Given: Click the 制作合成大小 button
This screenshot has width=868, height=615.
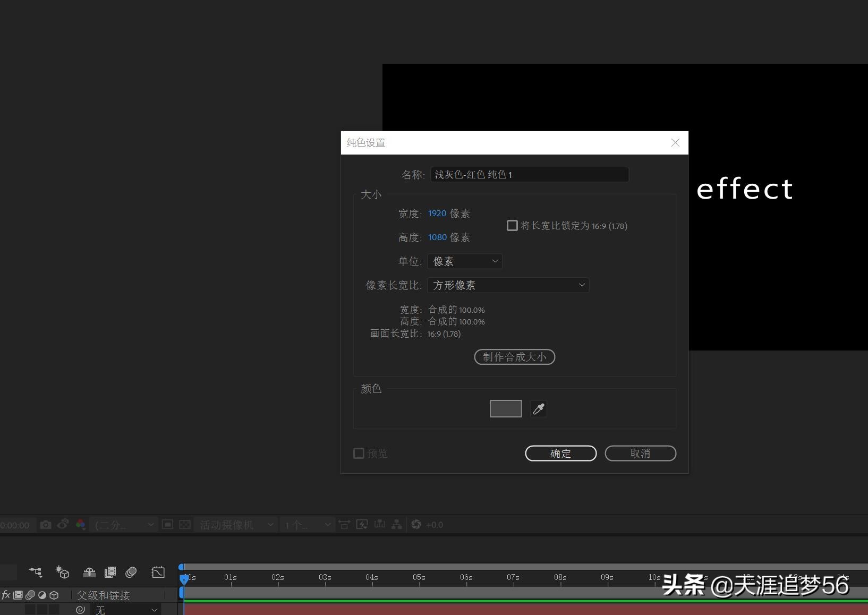Looking at the screenshot, I should 514,356.
